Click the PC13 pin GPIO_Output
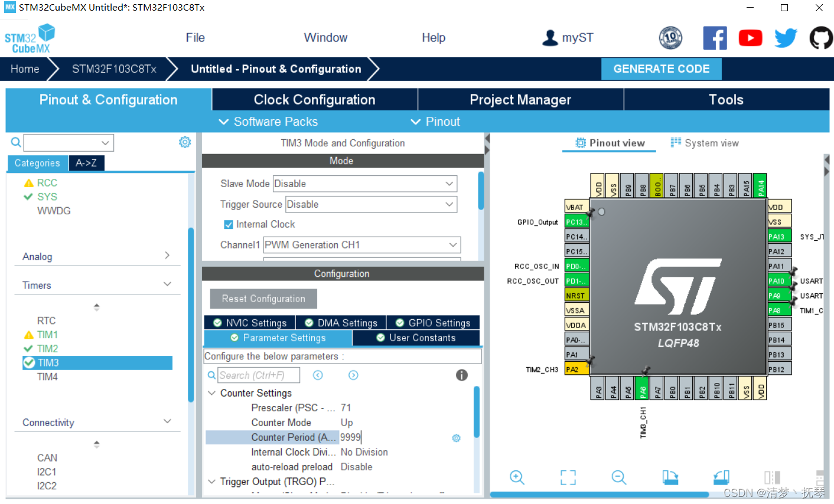Screen dimensions: 834x504 click(x=576, y=222)
